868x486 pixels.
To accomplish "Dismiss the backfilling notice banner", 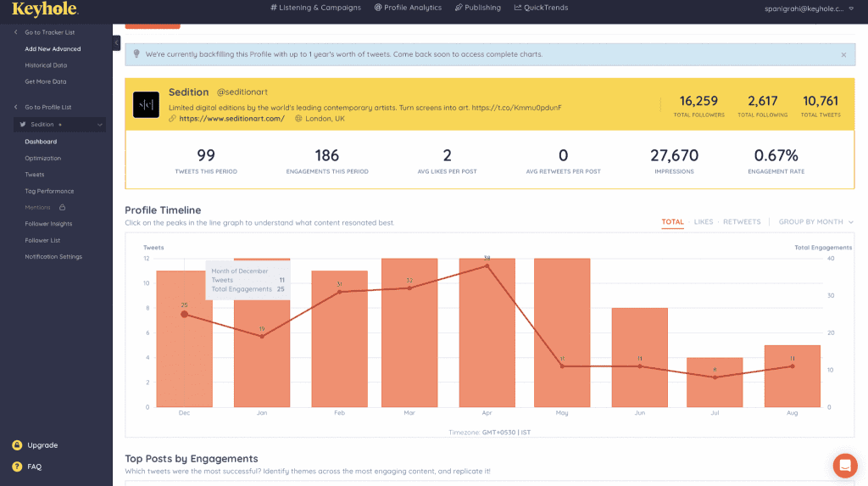I will point(843,55).
